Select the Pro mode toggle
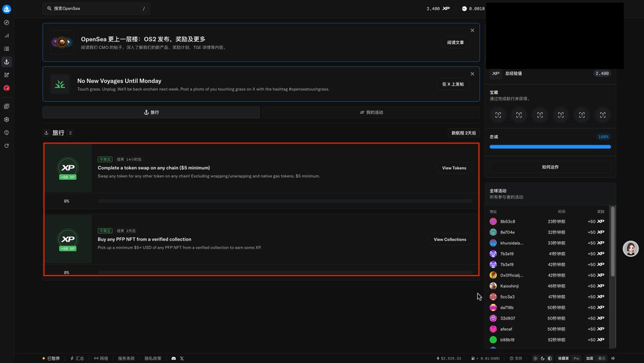The height and width of the screenshot is (363, 644). [576, 359]
